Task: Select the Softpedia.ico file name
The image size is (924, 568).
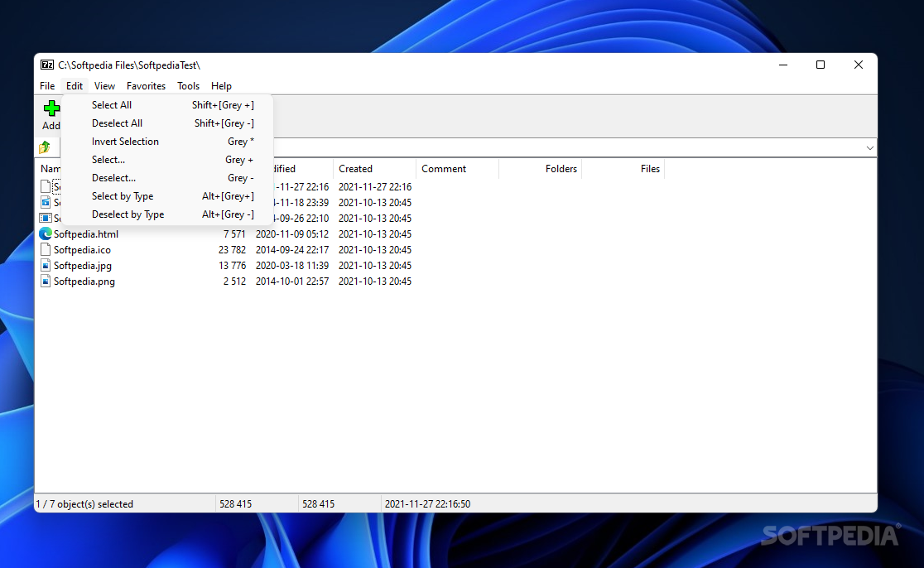Action: tap(82, 250)
